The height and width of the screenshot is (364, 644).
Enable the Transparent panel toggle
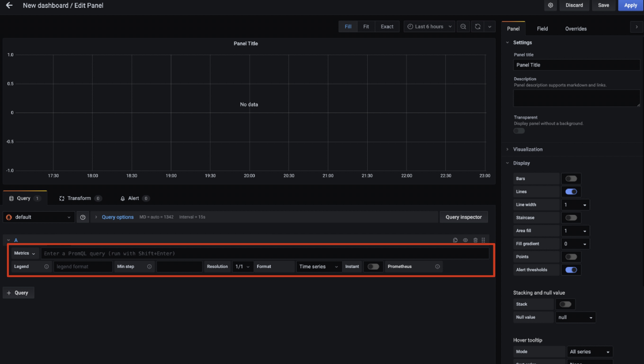(x=519, y=131)
